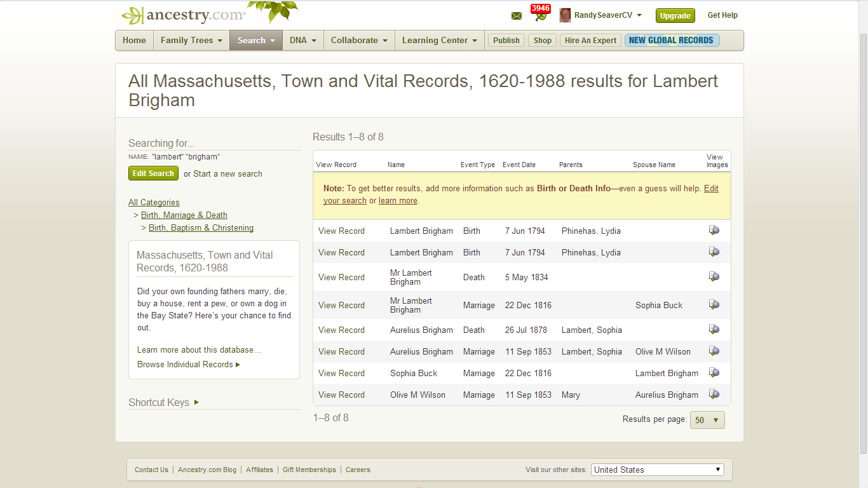Click Contact Us in footer

(x=151, y=470)
